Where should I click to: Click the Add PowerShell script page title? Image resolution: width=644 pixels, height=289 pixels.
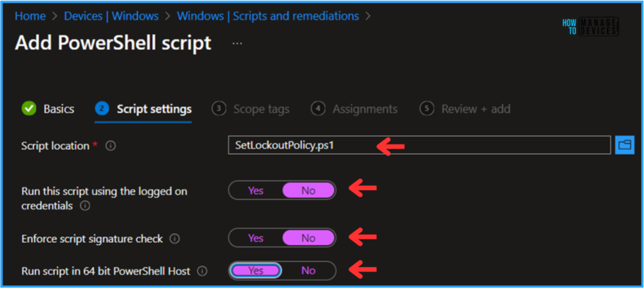[x=113, y=43]
